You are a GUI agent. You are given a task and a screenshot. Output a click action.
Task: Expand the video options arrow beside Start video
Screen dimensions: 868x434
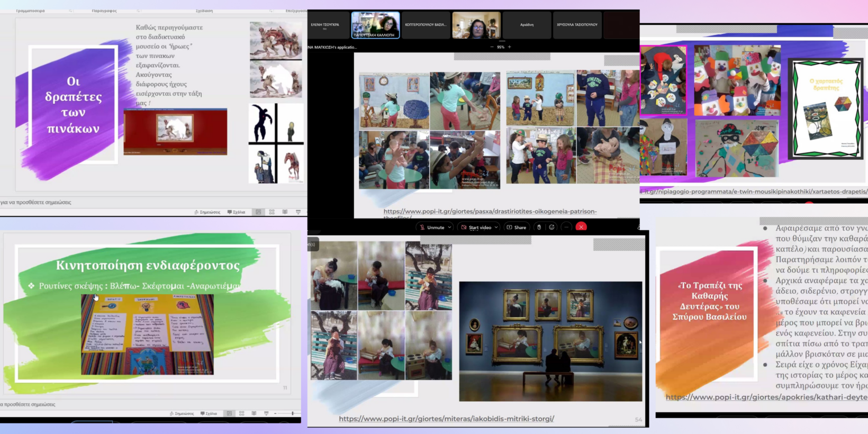[x=496, y=228]
